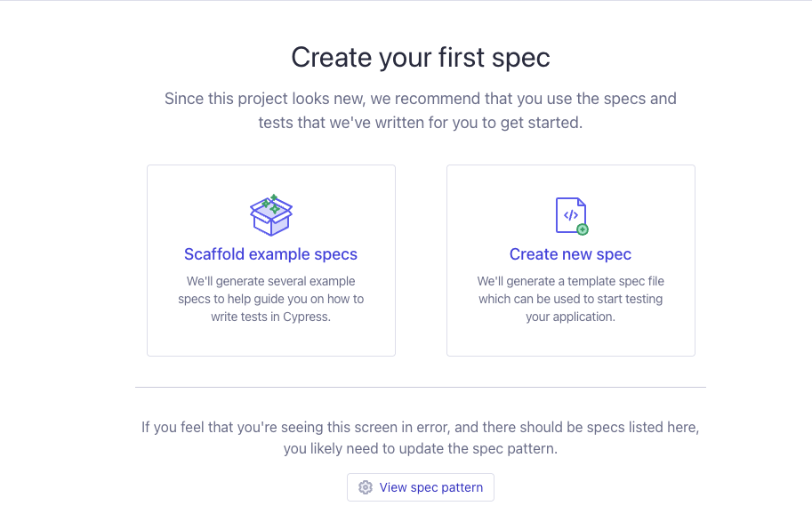The image size is (812, 530).
Task: Select the Create new spec link
Action: (570, 254)
